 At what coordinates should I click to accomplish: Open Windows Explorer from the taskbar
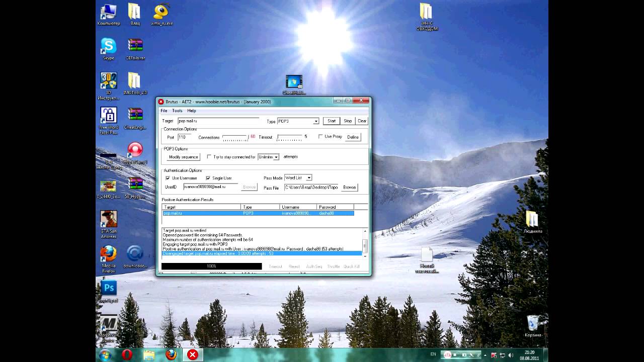point(149,355)
